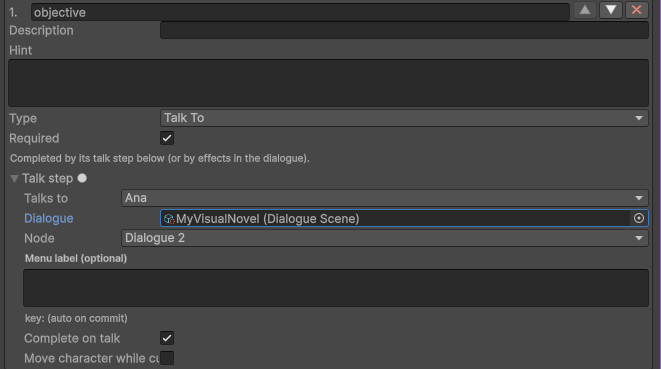Screen dimensions: 661x369
Task: Click the white dot beside Talk step
Action: pos(82,178)
